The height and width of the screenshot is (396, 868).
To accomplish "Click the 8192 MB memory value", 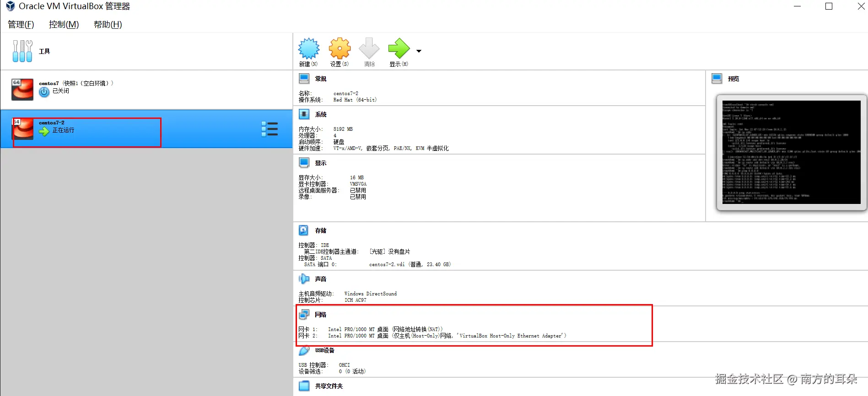I will (x=343, y=129).
